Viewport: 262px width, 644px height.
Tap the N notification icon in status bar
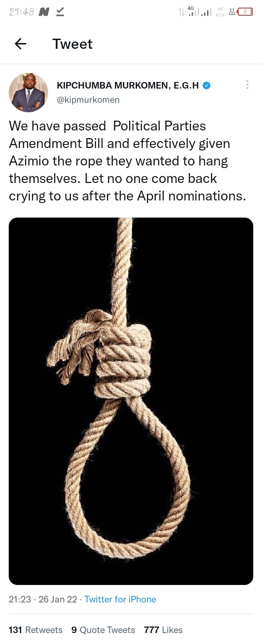(44, 12)
